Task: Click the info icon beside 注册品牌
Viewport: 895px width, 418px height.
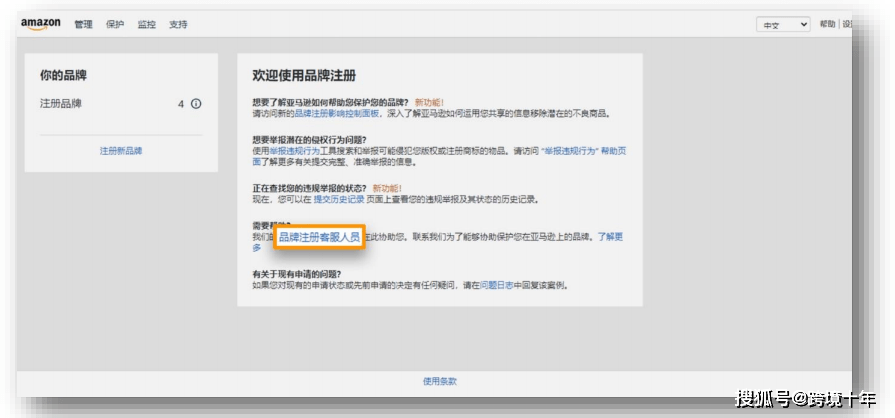Action: (x=196, y=104)
